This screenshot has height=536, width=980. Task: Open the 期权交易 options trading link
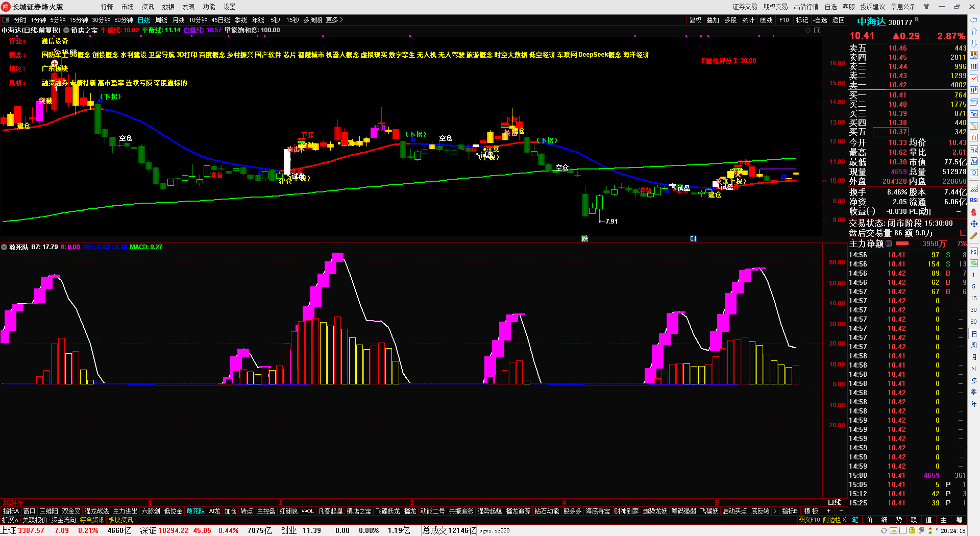pos(776,7)
